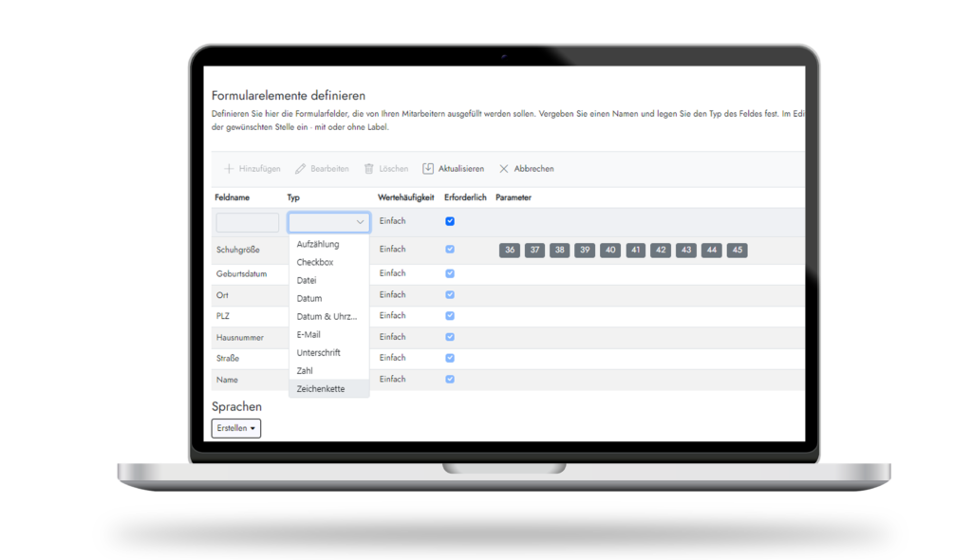Screen dimensions: 972x560
Task: Click the Formularelemente definieren heading
Action: (x=289, y=96)
